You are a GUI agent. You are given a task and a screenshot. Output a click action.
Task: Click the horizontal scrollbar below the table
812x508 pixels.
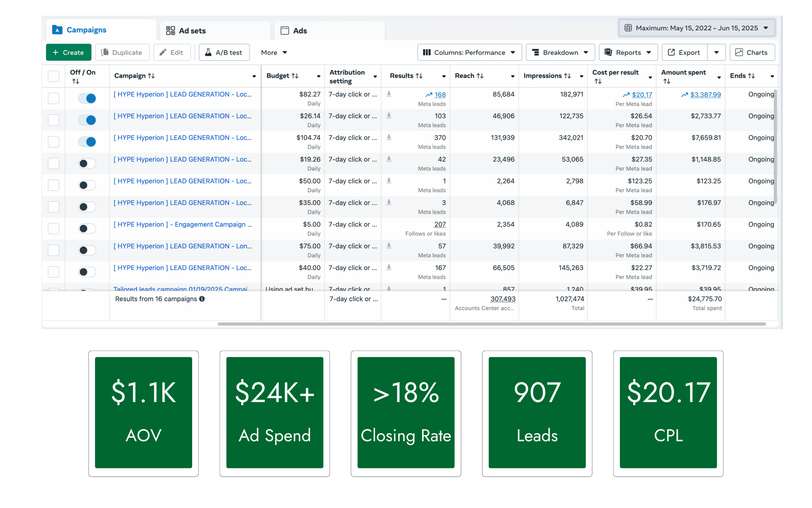(x=492, y=324)
